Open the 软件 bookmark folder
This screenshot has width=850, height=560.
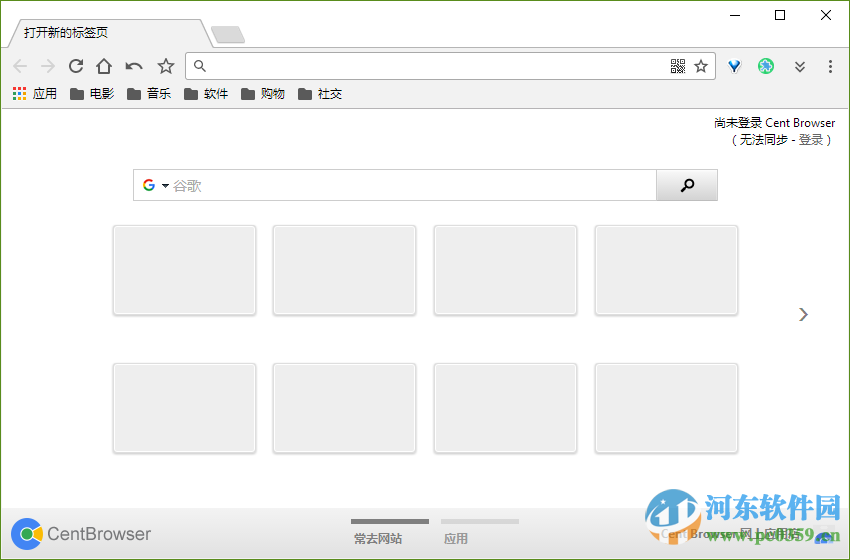[x=206, y=94]
